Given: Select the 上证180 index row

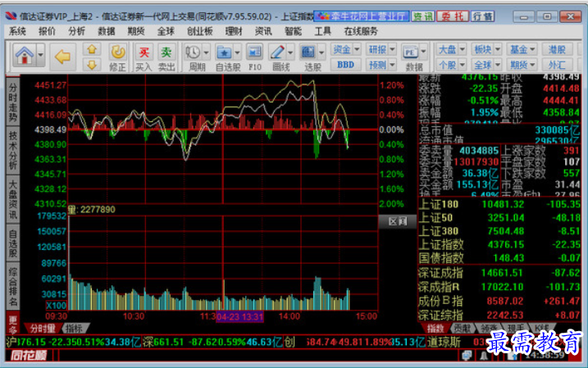Looking at the screenshot, I should 499,204.
